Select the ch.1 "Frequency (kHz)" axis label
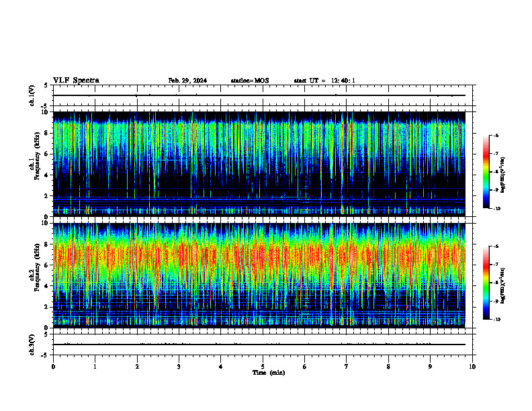The width and height of the screenshot is (532, 411). coord(37,156)
